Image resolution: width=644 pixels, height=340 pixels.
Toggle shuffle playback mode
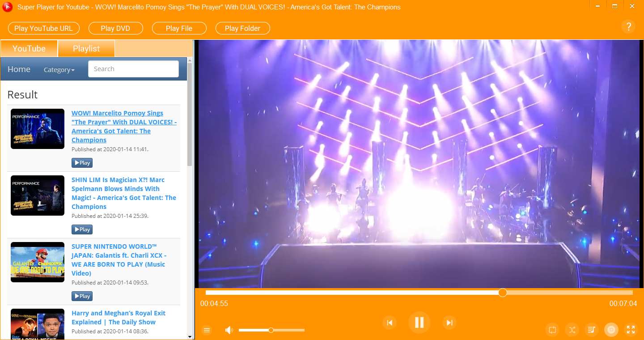click(x=572, y=330)
